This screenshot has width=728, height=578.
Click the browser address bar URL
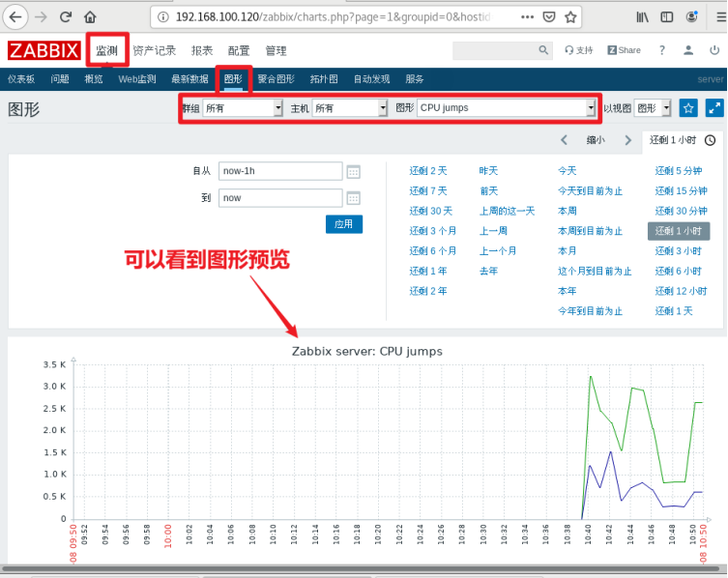[x=333, y=17]
